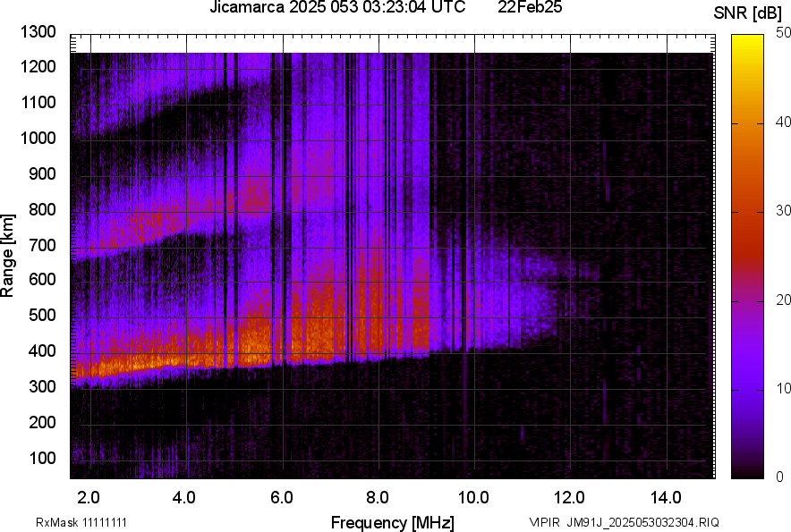Click the 1300 tick on the range axis
The height and width of the screenshot is (532, 791).
pos(38,32)
